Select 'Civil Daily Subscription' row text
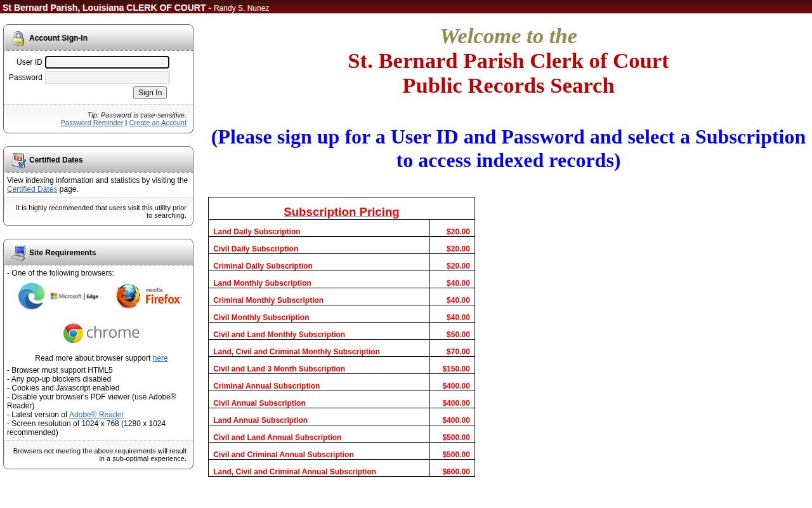 click(256, 249)
